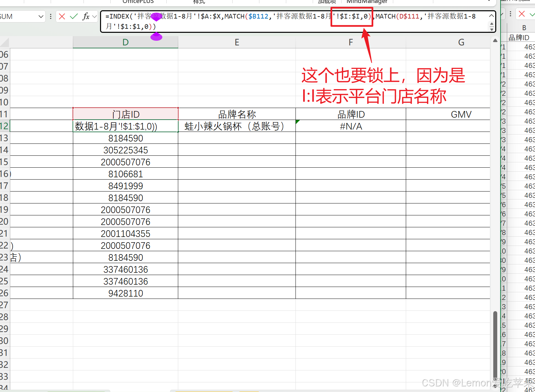The image size is (535, 392).
Task: Select row header 127
Action: pos(5,305)
